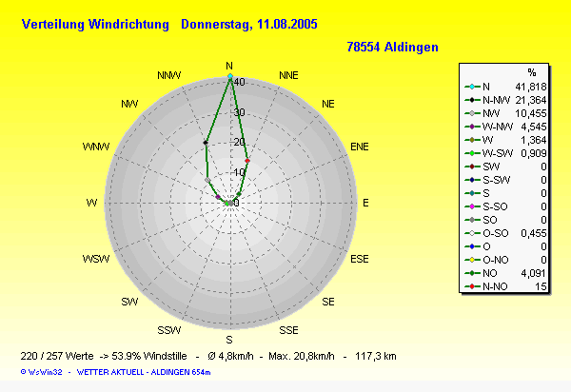Click the ENE compass label
571x392 pixels.
point(360,147)
